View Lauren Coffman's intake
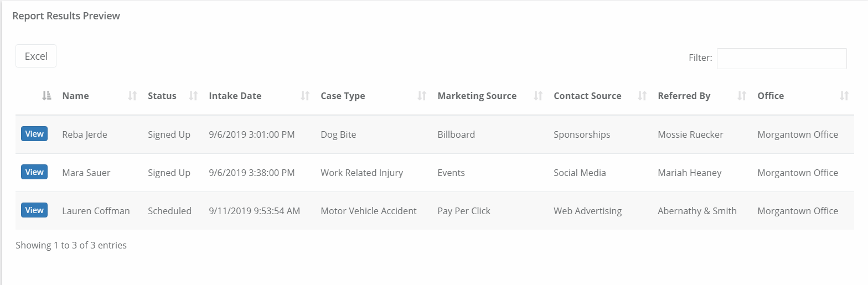868x285 pixels. pyautogui.click(x=34, y=210)
